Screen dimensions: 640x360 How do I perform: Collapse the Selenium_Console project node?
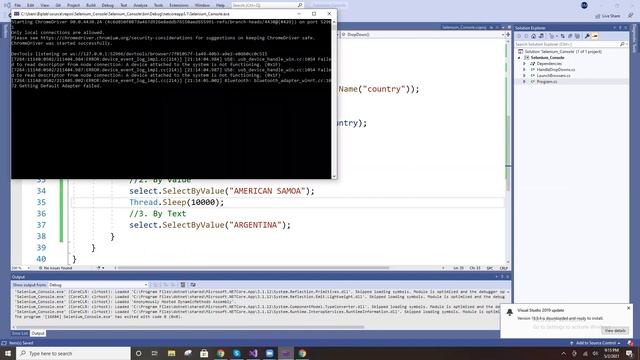pos(519,58)
